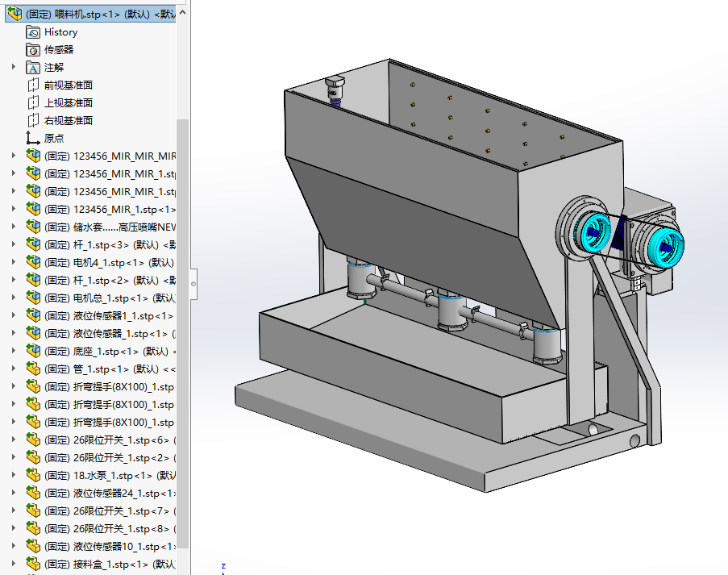Click the 电机总_1.stp component icon
Screen dimensions: 728x575
[x=33, y=298]
